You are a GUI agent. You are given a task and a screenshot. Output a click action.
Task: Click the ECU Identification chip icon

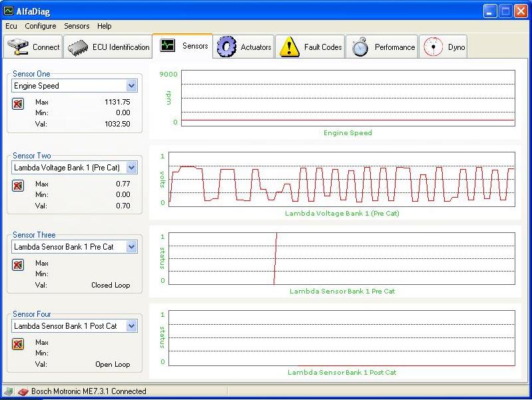(79, 47)
